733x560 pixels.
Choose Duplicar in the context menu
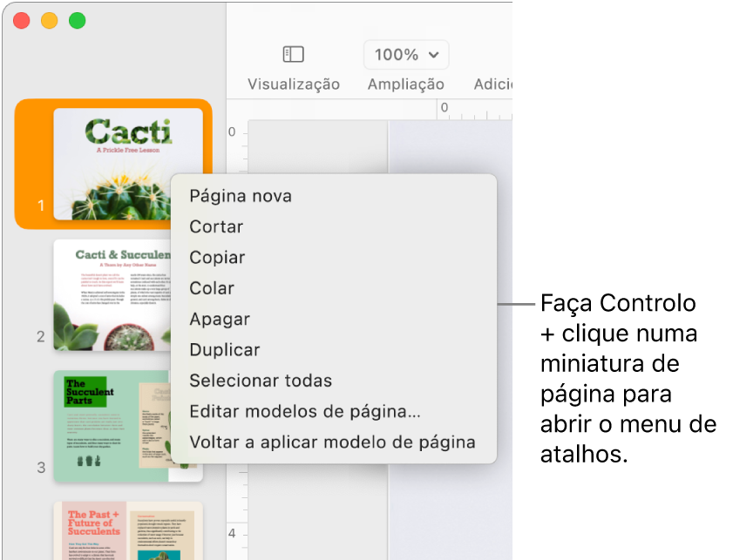(x=334, y=350)
